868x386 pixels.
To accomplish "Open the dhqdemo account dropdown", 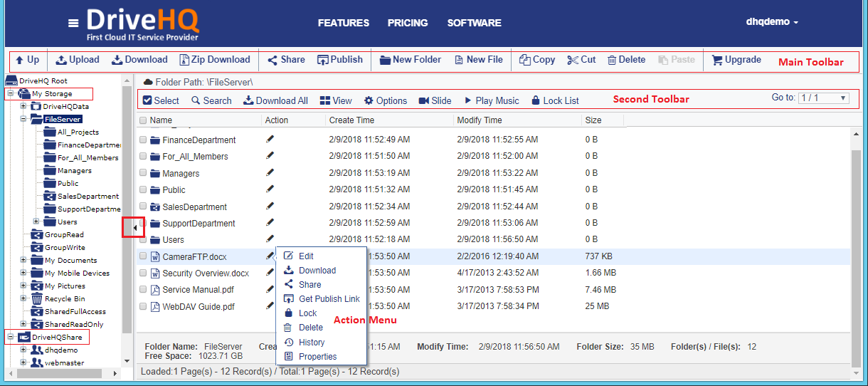I will click(771, 22).
